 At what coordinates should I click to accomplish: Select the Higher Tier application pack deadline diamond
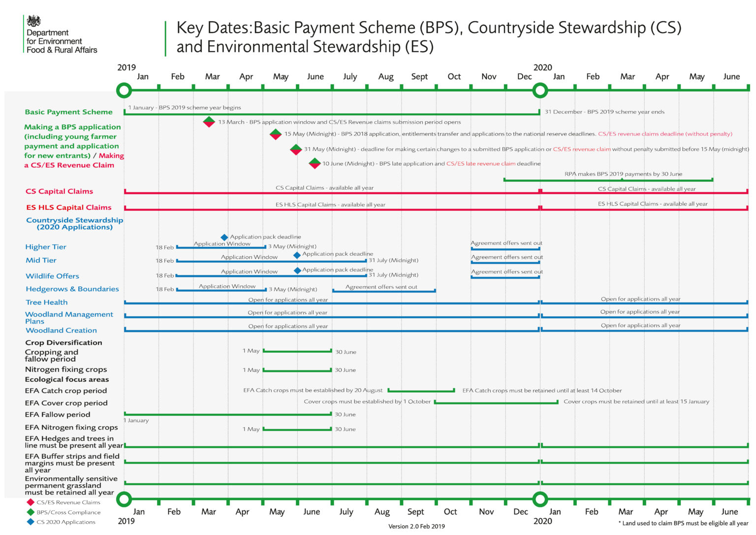click(225, 236)
